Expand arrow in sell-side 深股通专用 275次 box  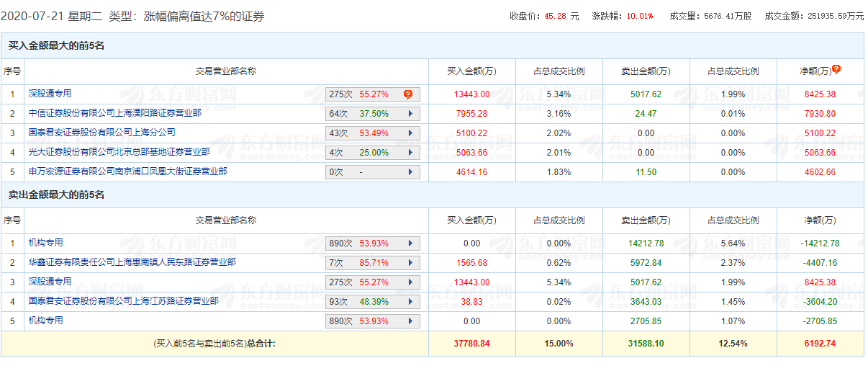[410, 282]
